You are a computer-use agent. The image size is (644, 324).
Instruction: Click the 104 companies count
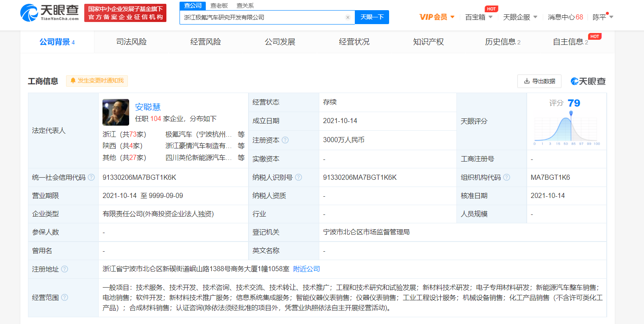[x=156, y=119]
